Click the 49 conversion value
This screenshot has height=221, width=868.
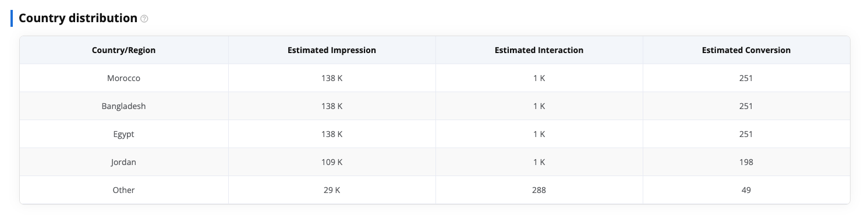pyautogui.click(x=746, y=190)
